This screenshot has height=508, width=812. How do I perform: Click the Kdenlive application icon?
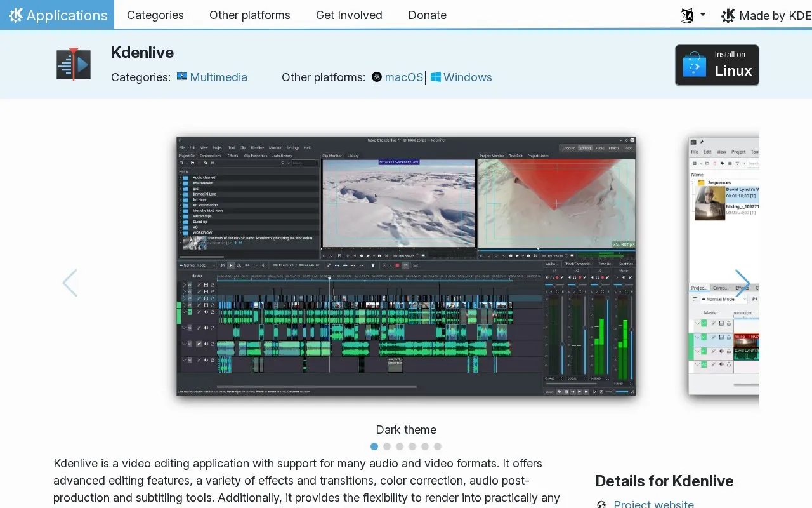pos(74,64)
